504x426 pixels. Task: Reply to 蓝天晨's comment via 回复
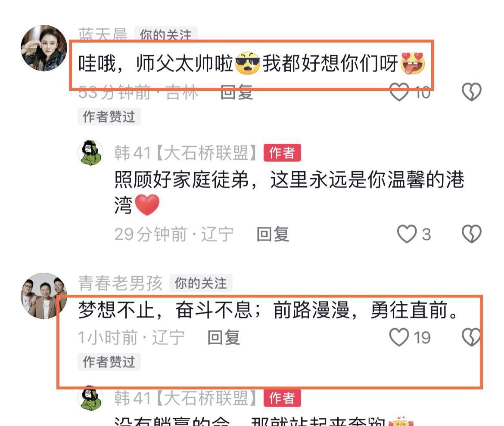tap(236, 93)
